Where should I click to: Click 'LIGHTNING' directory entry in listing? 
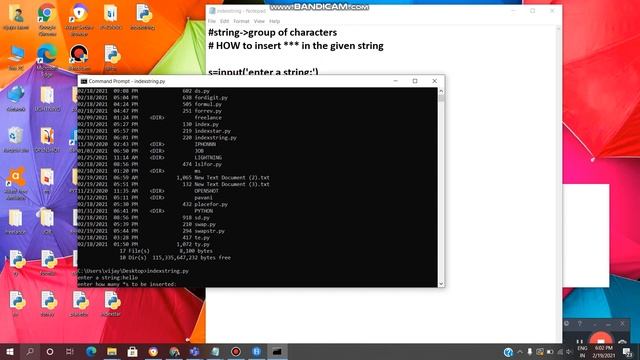tap(208, 158)
